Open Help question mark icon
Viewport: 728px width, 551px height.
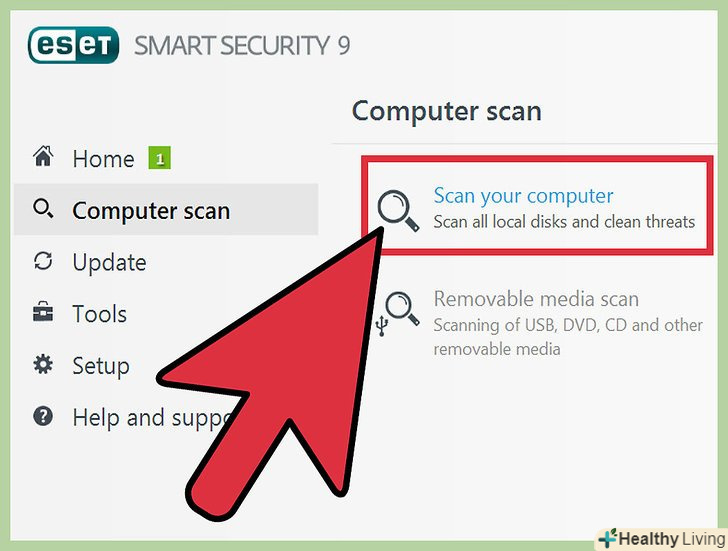coord(43,416)
